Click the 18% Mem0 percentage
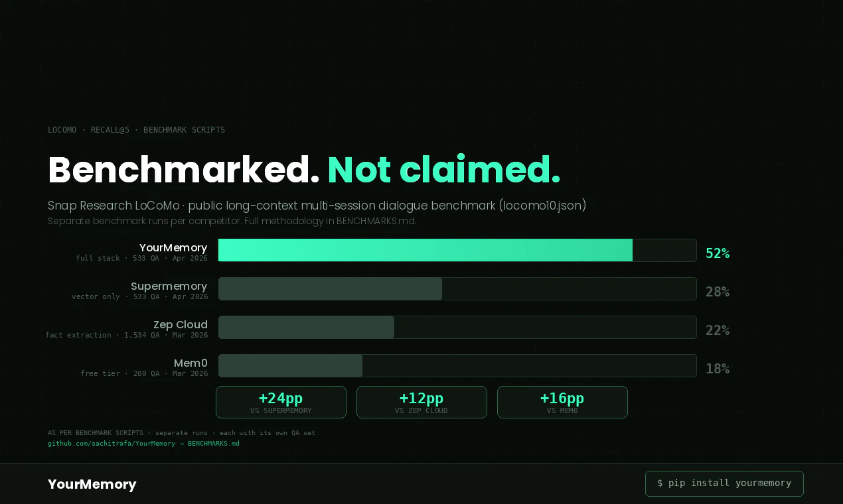Viewport: 843px width, 504px height. coord(718,368)
